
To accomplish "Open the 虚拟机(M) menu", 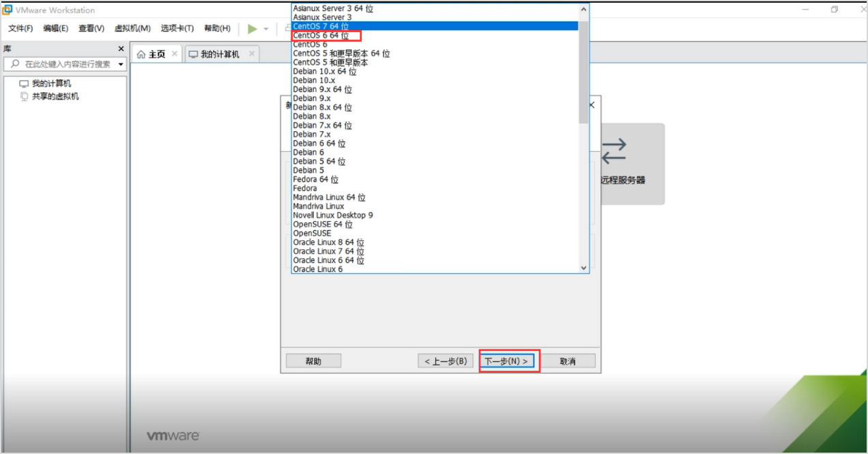I will point(132,29).
